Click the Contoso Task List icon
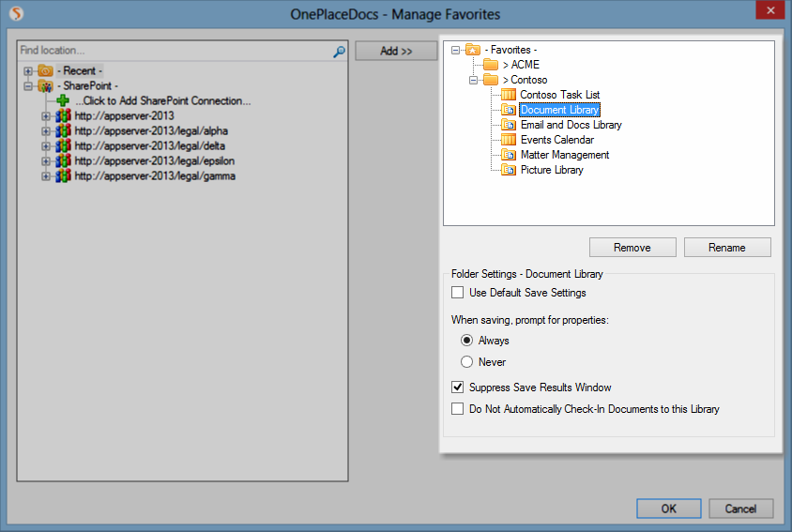The image size is (792, 532). pyautogui.click(x=509, y=95)
